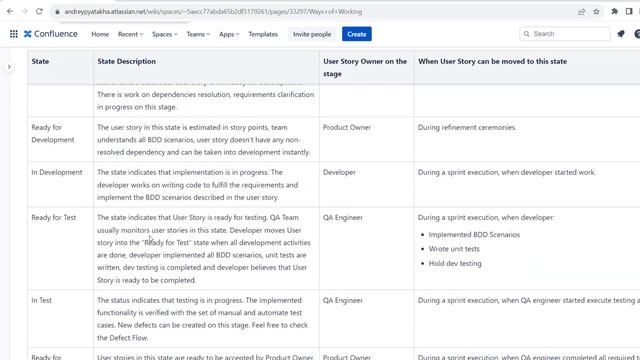Reload the current page

coord(39,11)
